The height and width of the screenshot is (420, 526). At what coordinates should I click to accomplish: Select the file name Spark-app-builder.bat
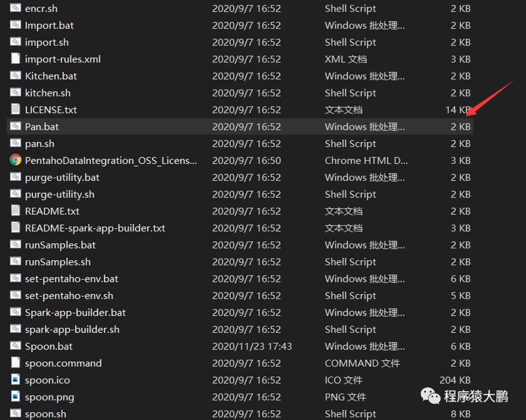pos(75,313)
